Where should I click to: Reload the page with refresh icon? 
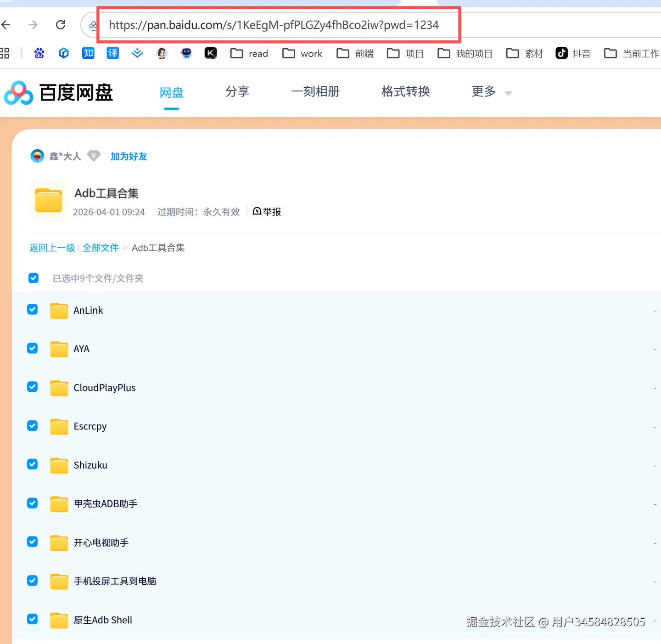61,25
